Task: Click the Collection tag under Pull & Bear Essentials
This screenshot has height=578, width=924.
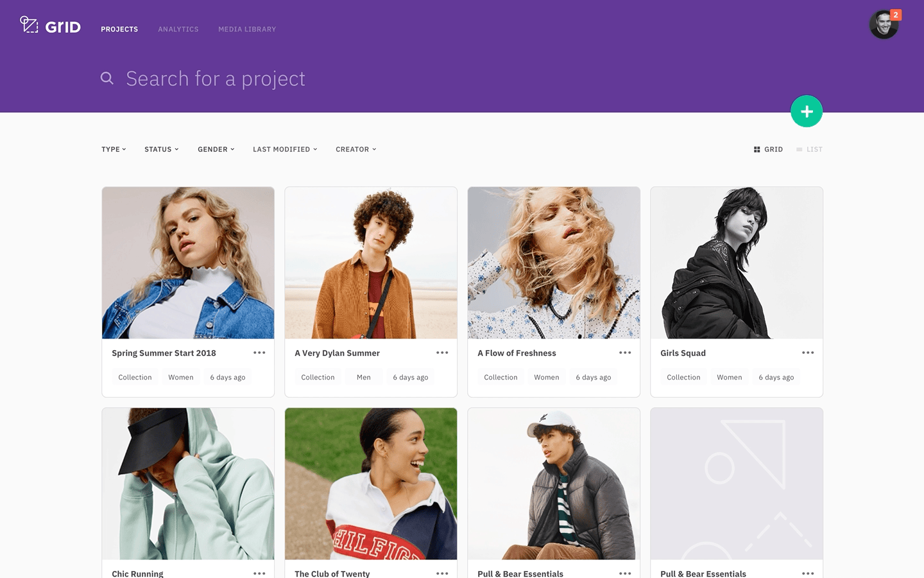Action: (501, 577)
